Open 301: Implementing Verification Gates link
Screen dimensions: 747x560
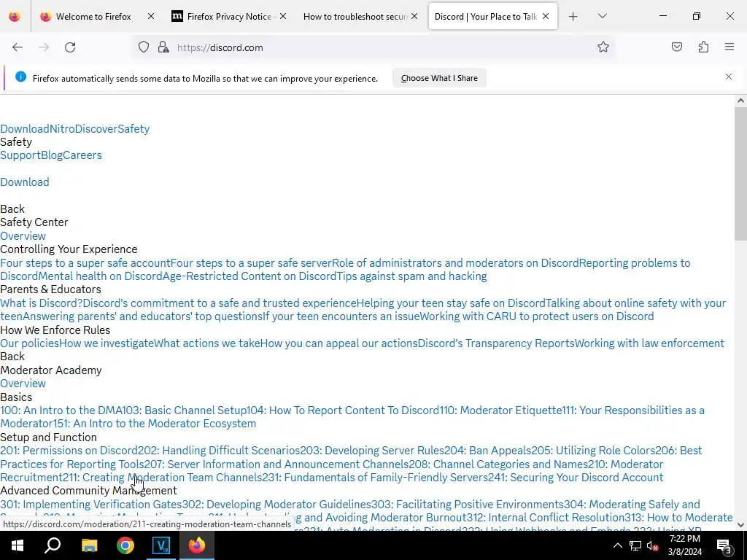pos(91,505)
